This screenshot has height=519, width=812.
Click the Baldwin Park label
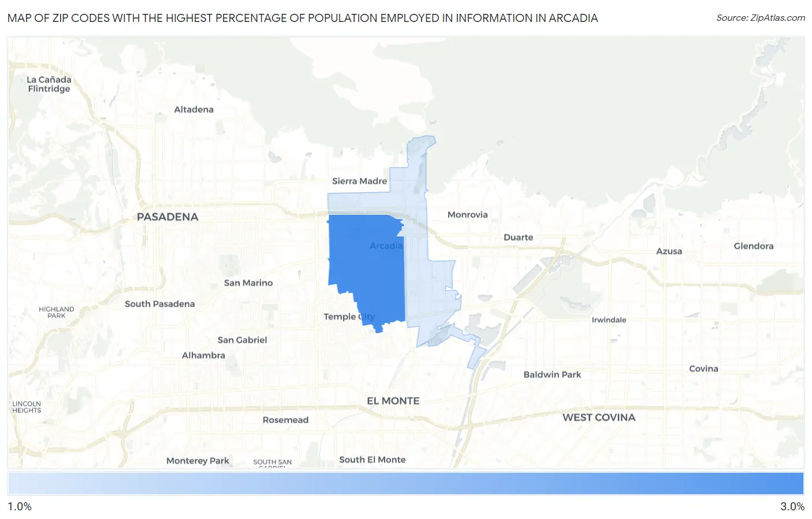[553, 375]
